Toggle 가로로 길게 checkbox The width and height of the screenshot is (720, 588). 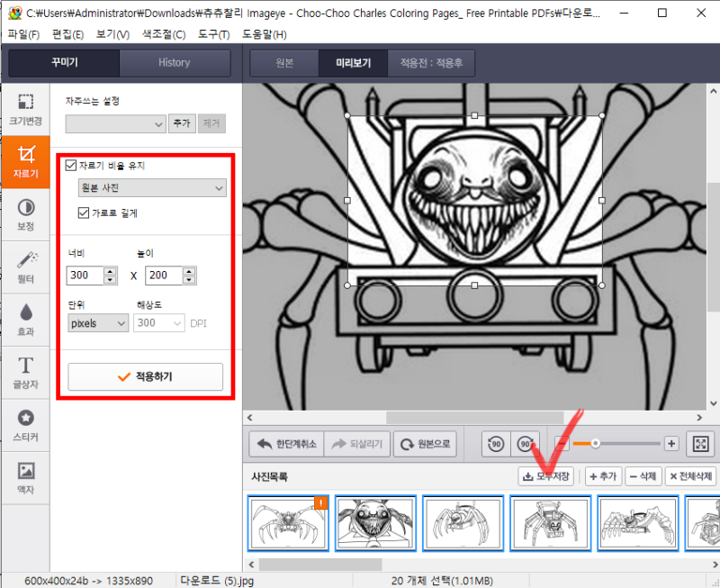pos(84,213)
